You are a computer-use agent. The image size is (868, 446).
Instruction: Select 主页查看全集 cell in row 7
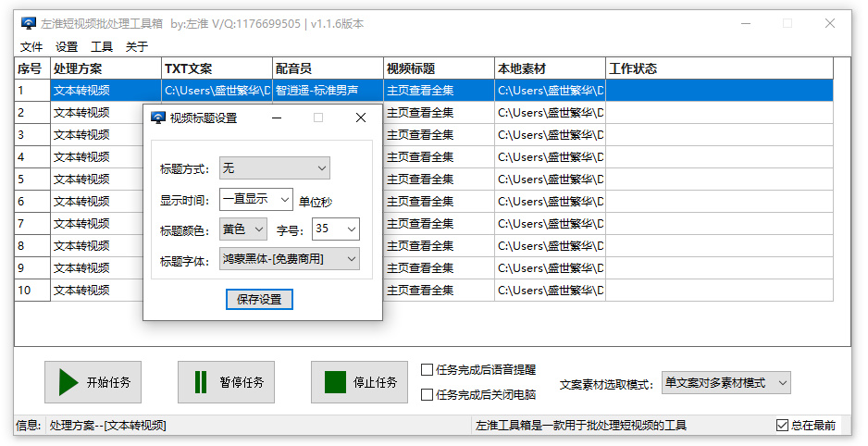tap(439, 223)
